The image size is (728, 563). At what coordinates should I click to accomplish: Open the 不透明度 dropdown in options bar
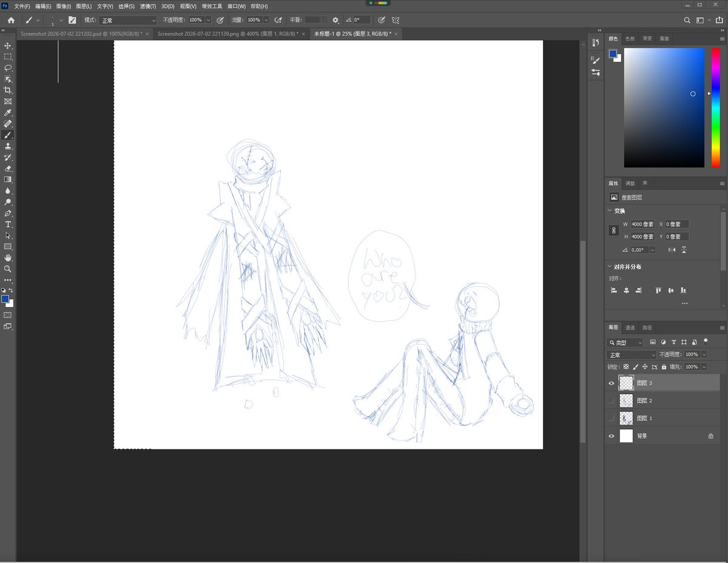coord(208,20)
